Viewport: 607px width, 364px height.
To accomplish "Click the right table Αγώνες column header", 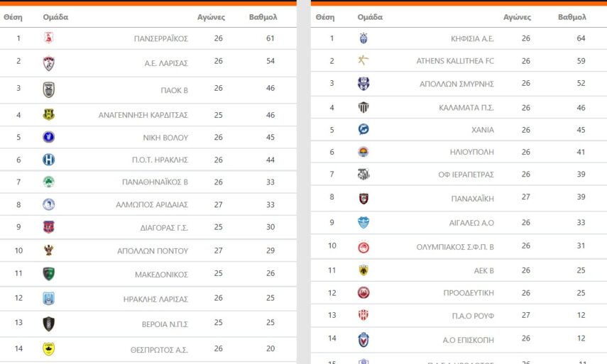I will tap(516, 17).
